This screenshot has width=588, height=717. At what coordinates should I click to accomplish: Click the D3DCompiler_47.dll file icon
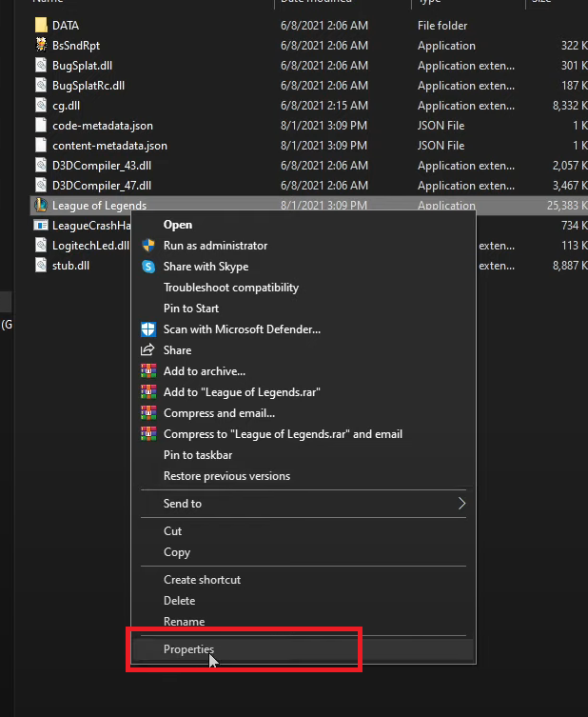[x=41, y=185]
